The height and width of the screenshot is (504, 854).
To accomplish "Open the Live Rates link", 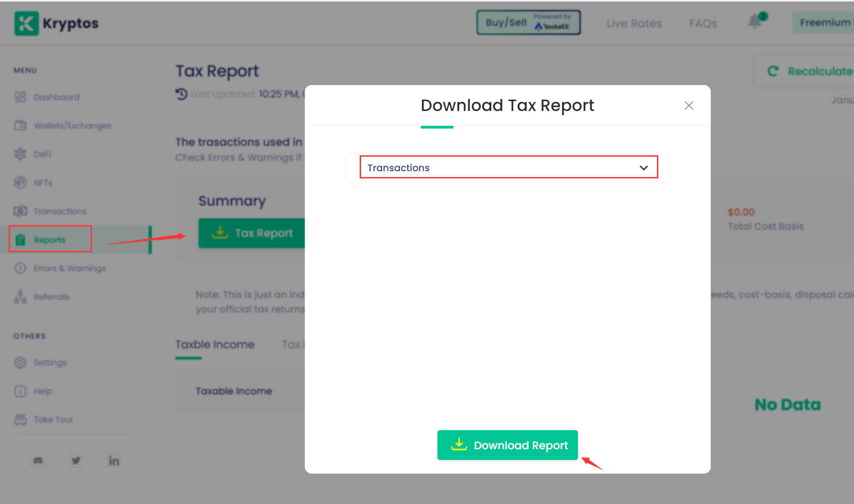I will 634,24.
